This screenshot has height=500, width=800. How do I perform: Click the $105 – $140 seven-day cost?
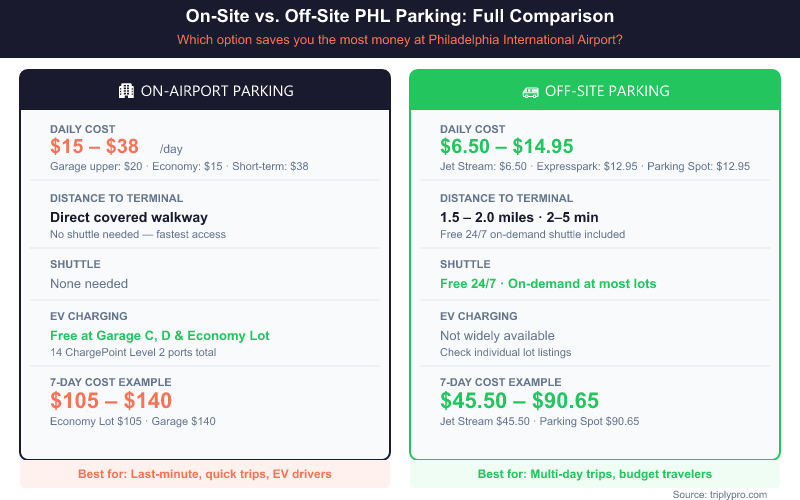(111, 401)
